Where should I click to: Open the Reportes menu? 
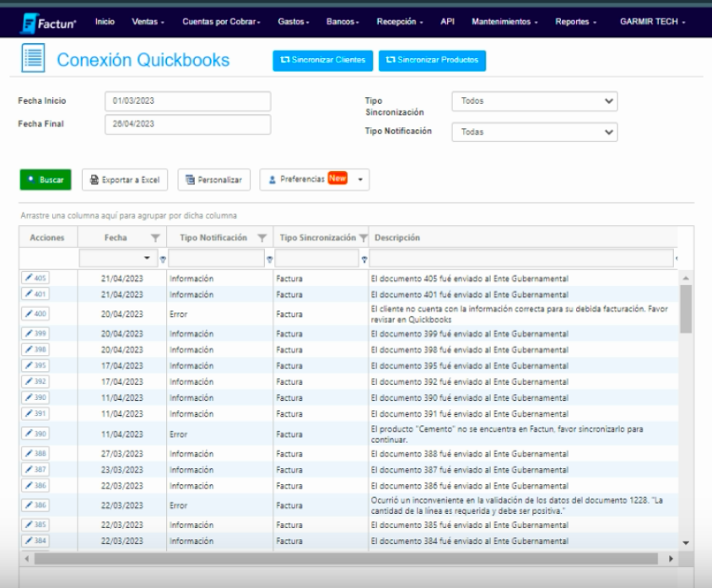pos(575,22)
